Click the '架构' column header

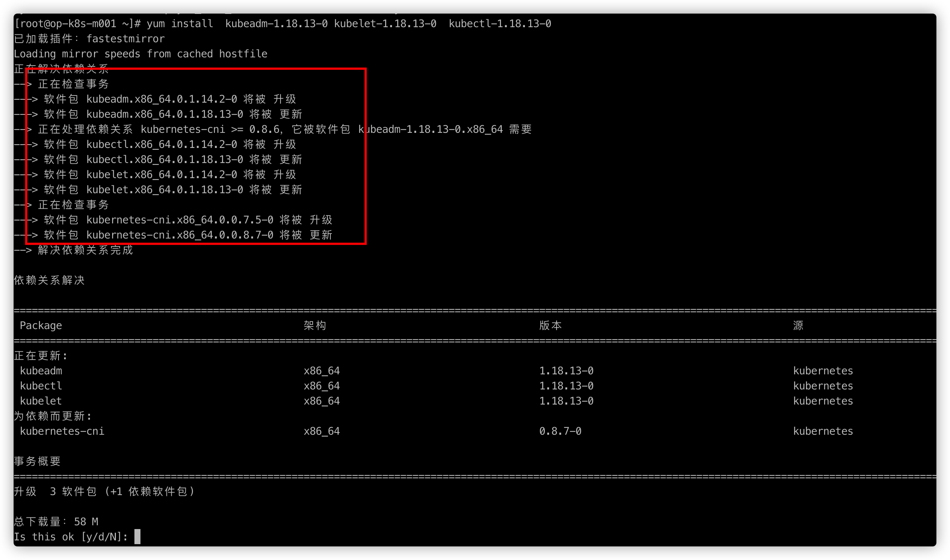(x=315, y=326)
